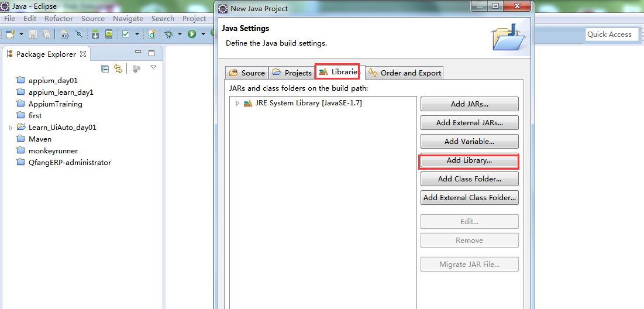Click Link with Editor arrows icon
The image size is (644, 309).
pyautogui.click(x=118, y=68)
